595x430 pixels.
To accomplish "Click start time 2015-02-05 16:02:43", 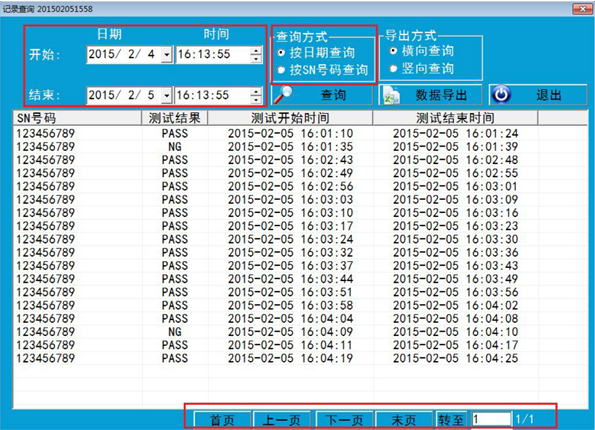I will tap(290, 160).
